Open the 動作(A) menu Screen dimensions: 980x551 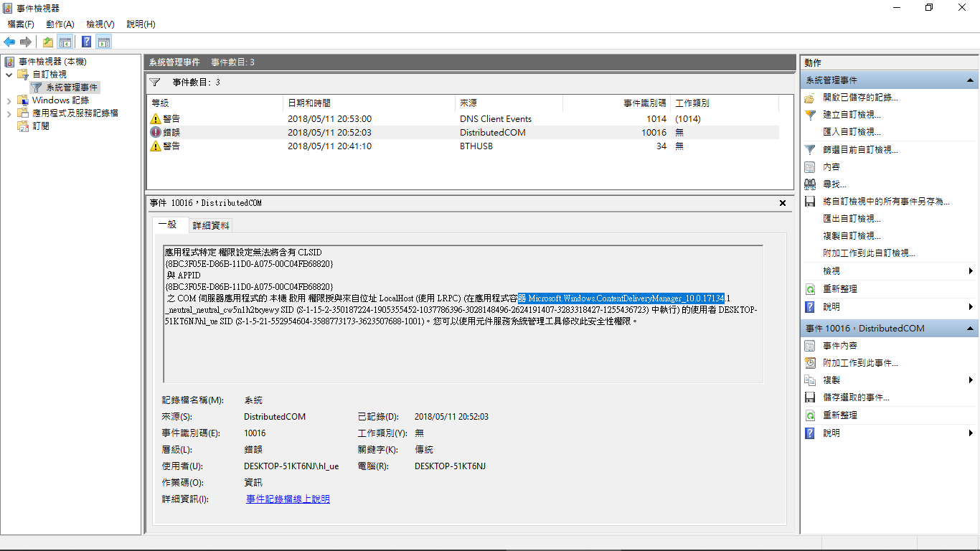tap(60, 24)
